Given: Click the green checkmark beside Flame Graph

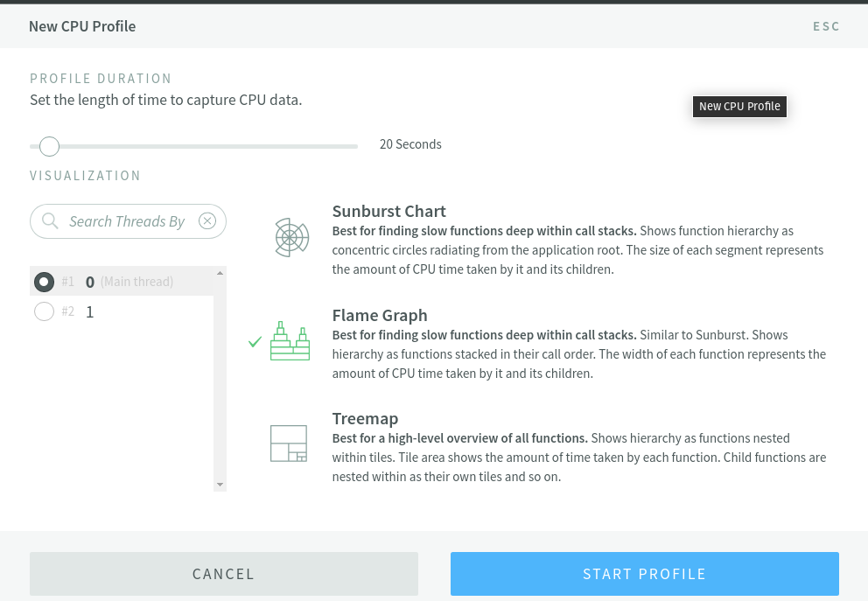Looking at the screenshot, I should pyautogui.click(x=255, y=342).
